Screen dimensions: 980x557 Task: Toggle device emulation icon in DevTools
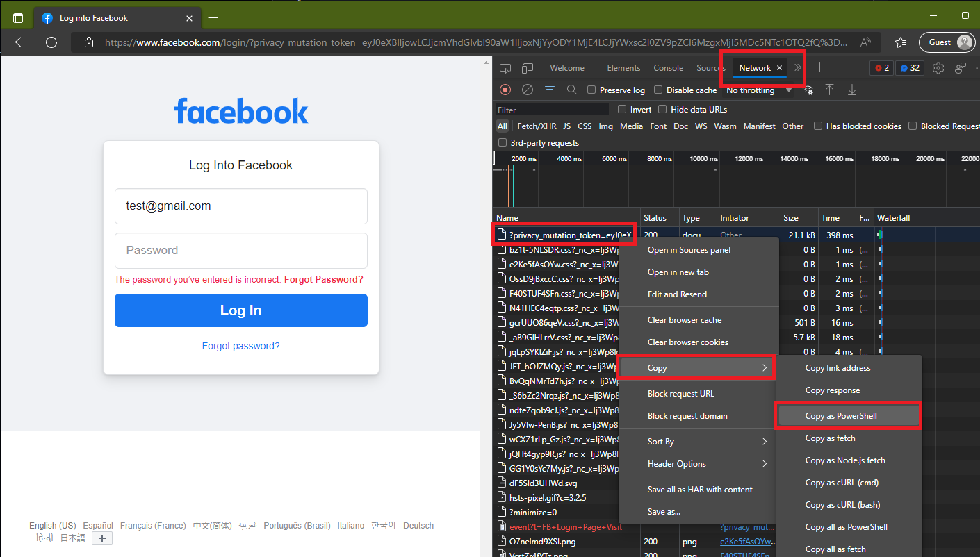point(528,68)
